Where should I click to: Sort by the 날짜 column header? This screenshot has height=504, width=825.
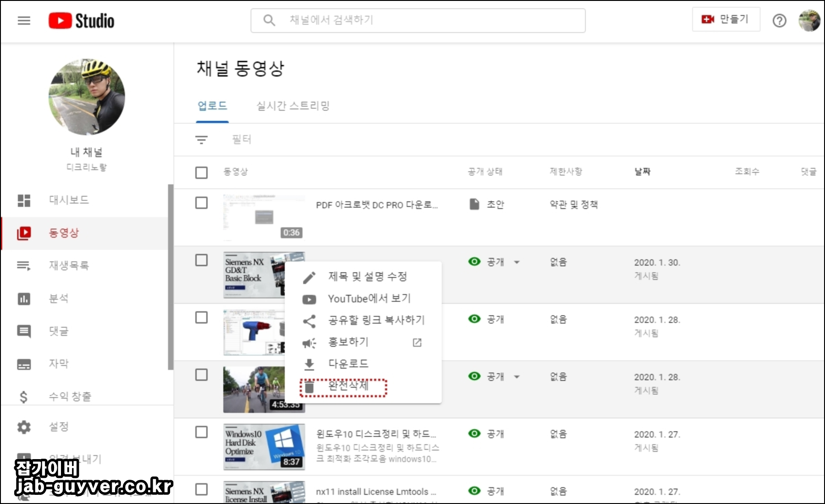642,172
